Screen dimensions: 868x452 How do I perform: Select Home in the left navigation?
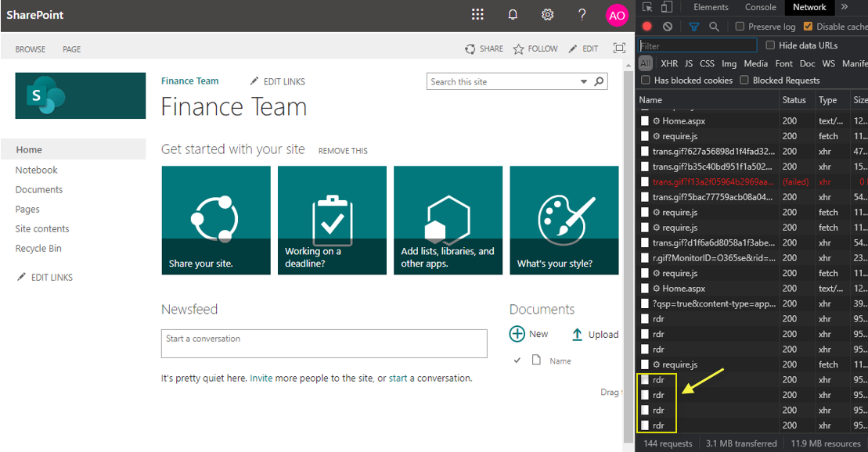[73, 149]
